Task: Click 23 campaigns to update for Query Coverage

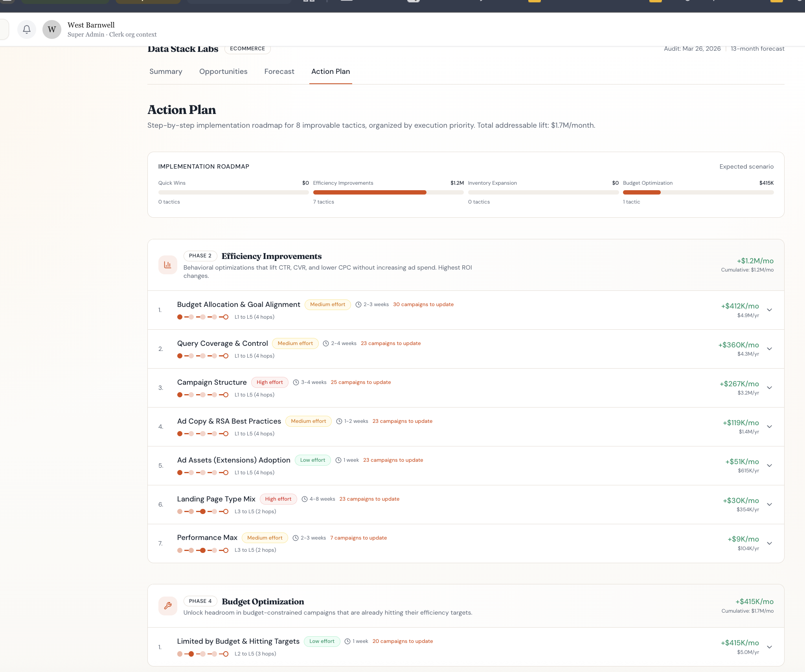Action: click(x=391, y=343)
